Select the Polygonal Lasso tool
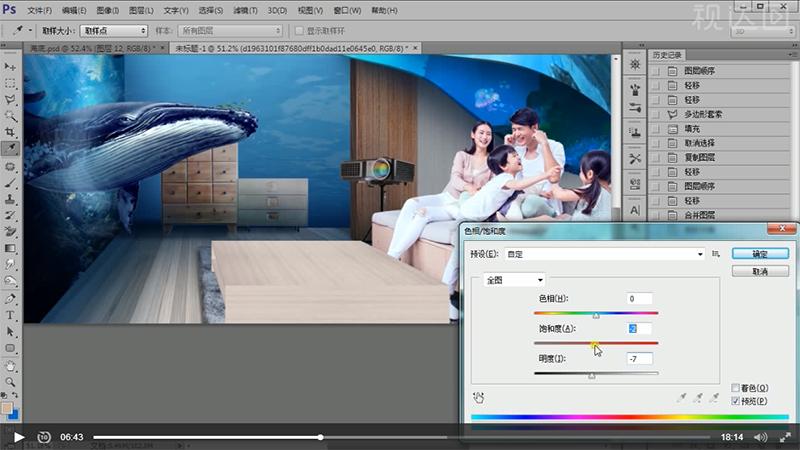The width and height of the screenshot is (800, 450). 10,99
